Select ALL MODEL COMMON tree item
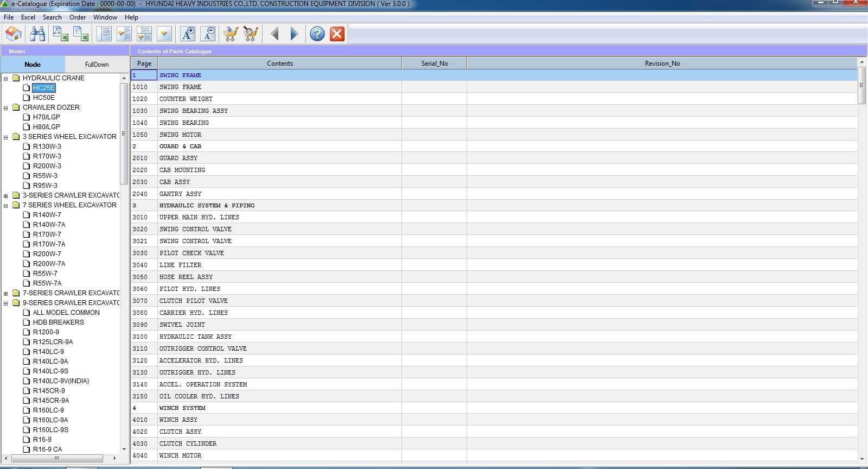 66,313
